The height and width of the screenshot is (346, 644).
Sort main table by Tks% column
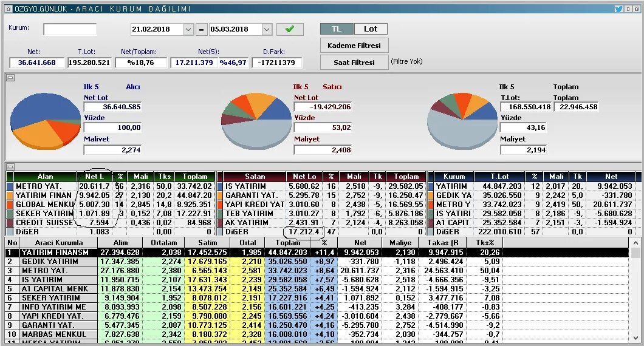coord(485,243)
